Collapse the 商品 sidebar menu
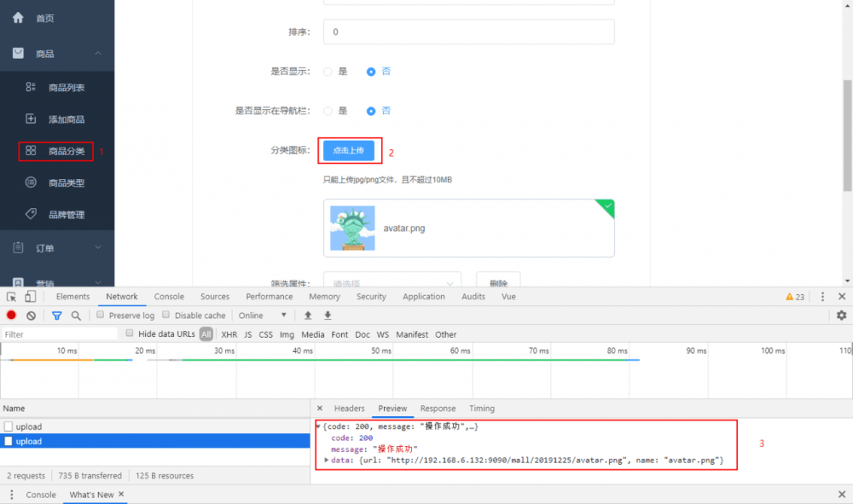Image resolution: width=853 pixels, height=504 pixels. click(x=54, y=51)
